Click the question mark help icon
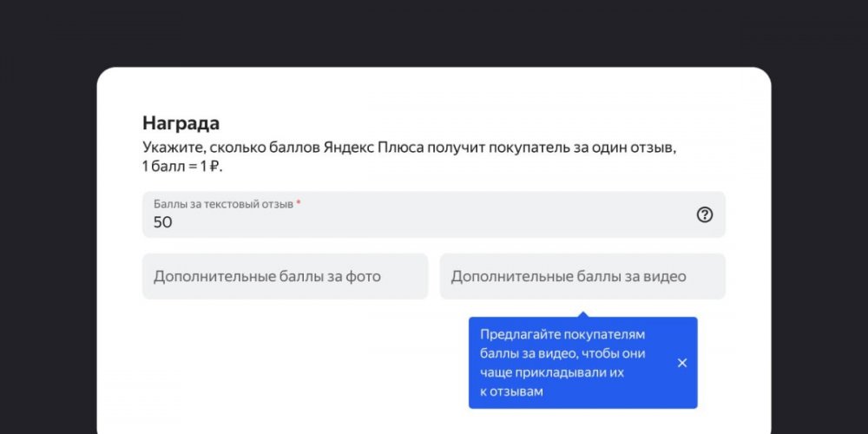Viewport: 868px width, 434px height. click(x=704, y=214)
